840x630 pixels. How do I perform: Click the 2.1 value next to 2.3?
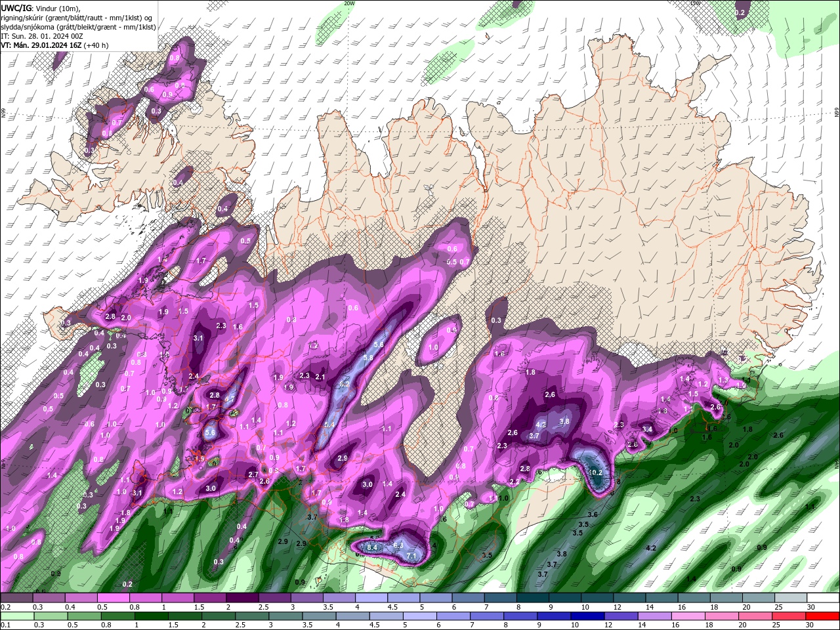pyautogui.click(x=320, y=377)
